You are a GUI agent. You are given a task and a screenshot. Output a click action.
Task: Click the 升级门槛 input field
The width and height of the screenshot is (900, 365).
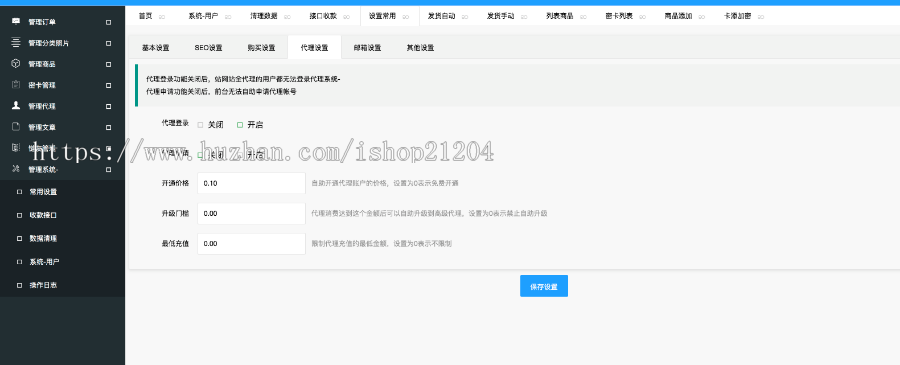[251, 213]
